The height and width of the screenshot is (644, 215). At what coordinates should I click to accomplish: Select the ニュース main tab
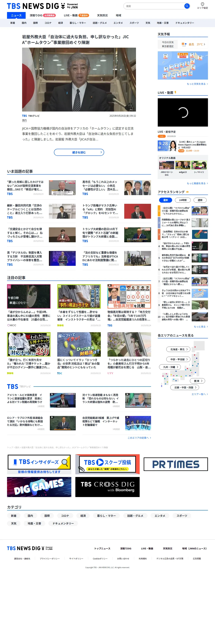[16, 16]
